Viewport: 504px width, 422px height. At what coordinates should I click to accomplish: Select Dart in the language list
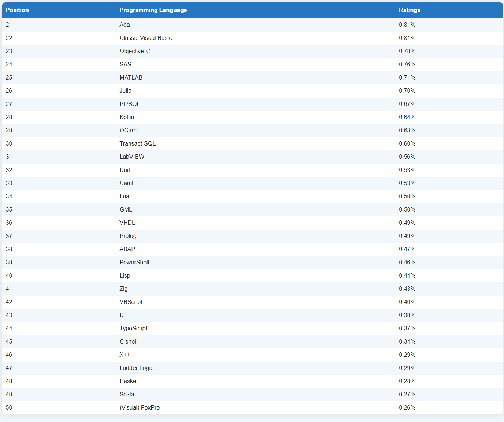(x=125, y=170)
